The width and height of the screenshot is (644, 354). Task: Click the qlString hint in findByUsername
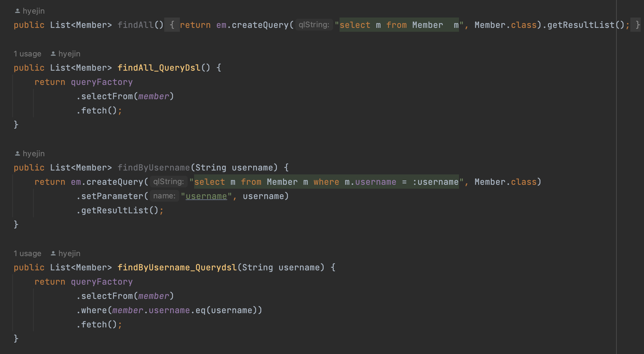[x=168, y=182]
